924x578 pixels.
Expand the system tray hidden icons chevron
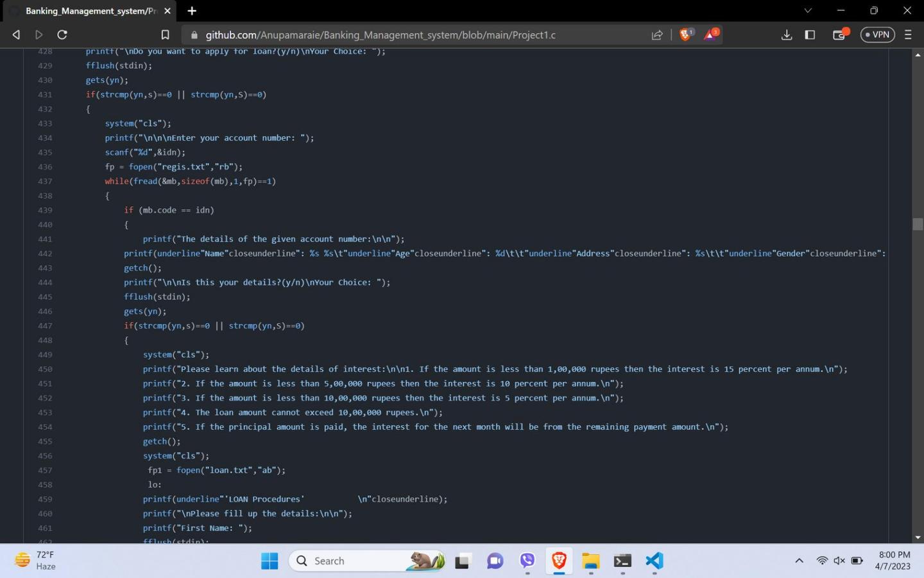(x=799, y=561)
